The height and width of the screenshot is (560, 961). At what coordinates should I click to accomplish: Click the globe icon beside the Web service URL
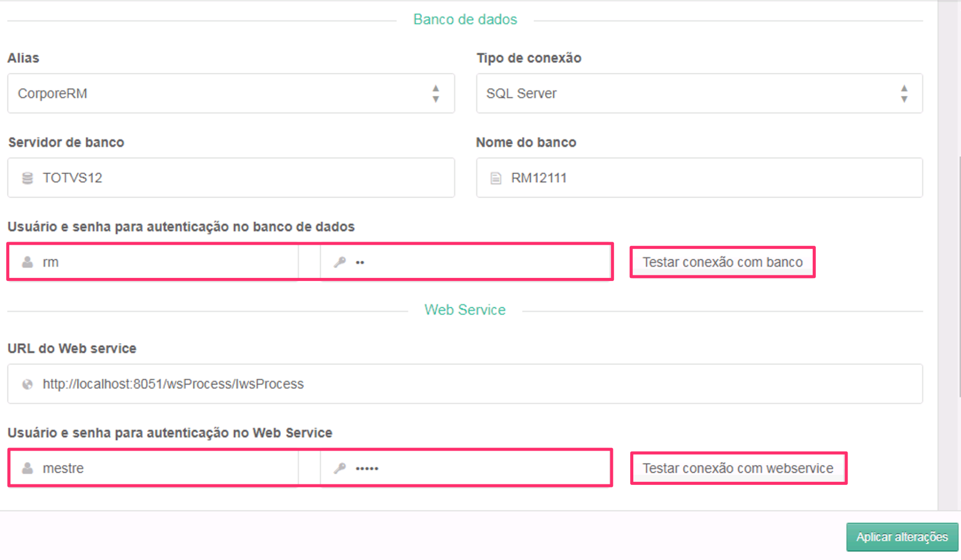(x=28, y=384)
